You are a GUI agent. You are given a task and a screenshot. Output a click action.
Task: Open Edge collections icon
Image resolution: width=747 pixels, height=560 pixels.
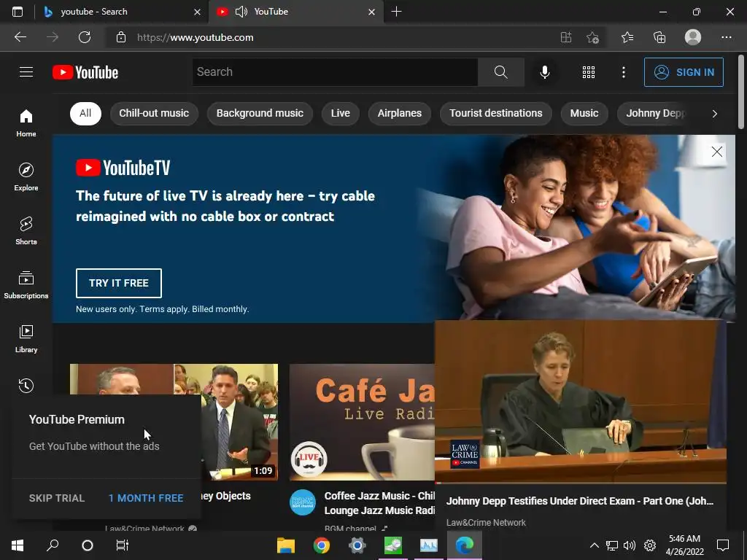(659, 37)
